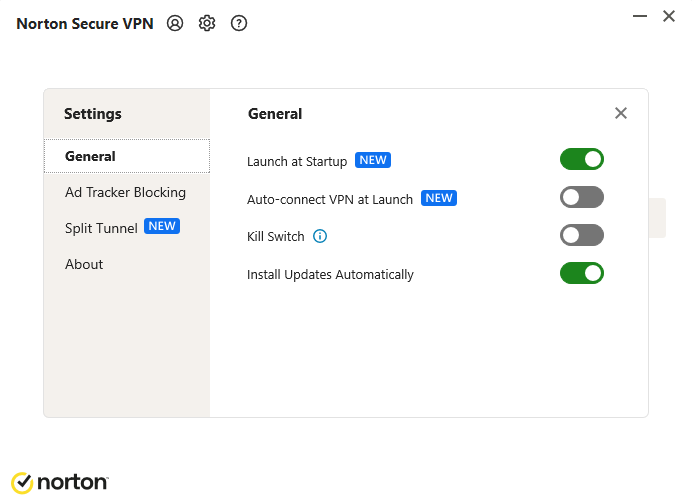Switch to the Split Tunnel section

point(101,228)
